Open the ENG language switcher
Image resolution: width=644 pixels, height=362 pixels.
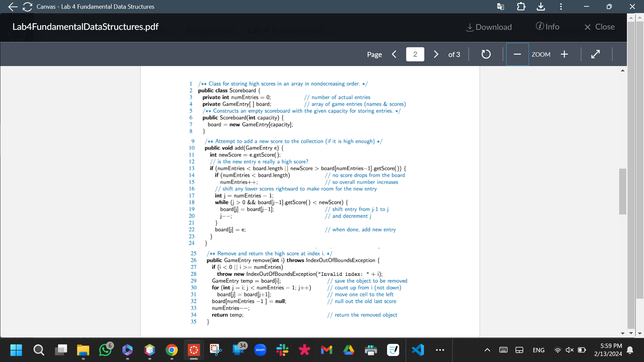(539, 350)
